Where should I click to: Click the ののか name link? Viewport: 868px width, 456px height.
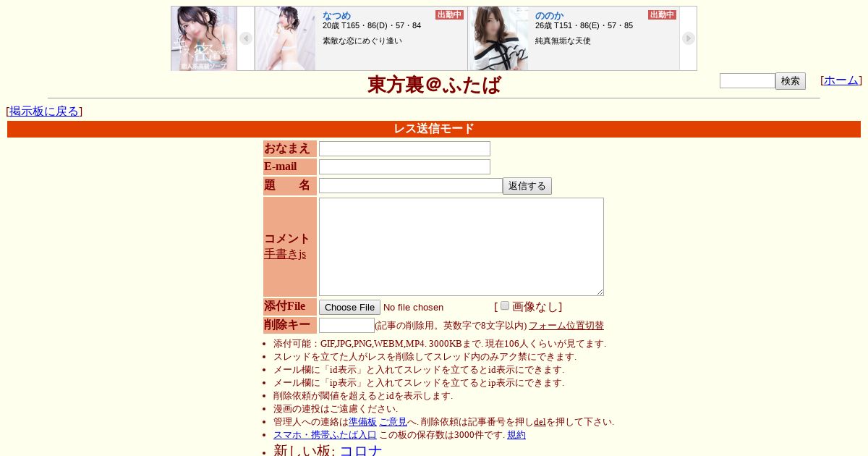coord(549,15)
